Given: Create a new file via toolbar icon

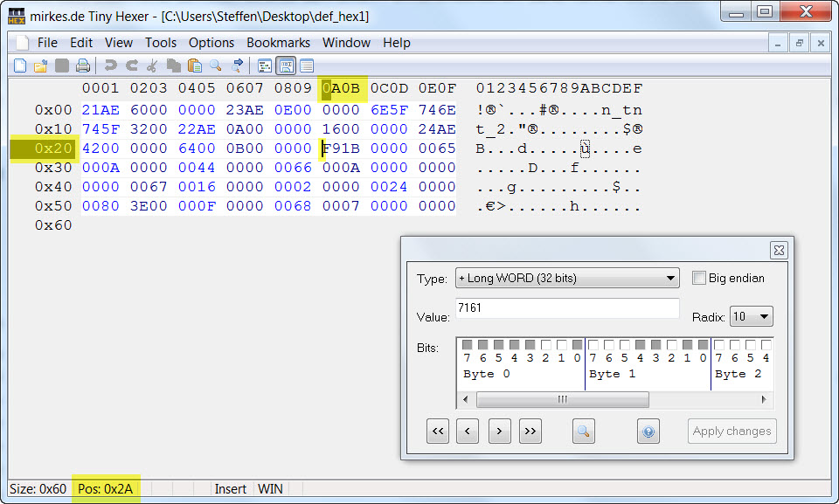Looking at the screenshot, I should [21, 66].
